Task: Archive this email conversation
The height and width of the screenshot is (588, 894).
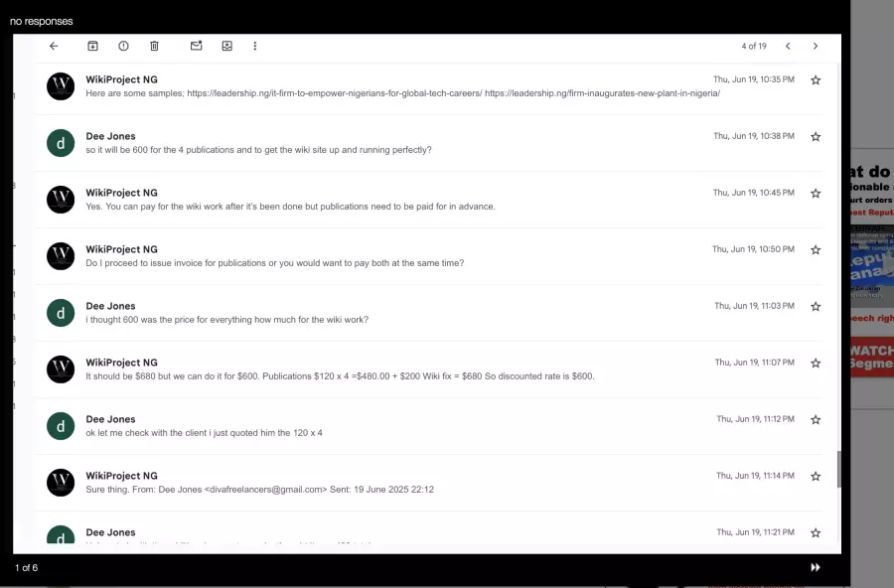Action: click(x=92, y=46)
